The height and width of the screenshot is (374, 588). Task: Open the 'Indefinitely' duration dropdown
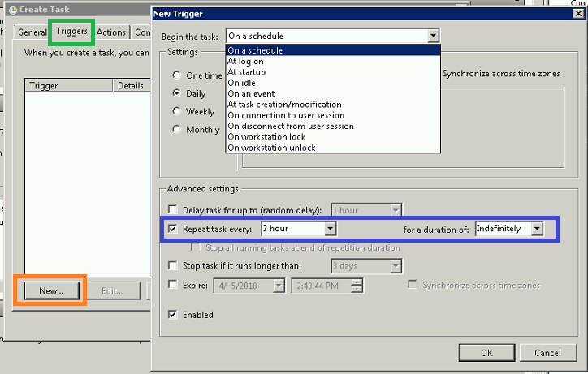tap(537, 229)
